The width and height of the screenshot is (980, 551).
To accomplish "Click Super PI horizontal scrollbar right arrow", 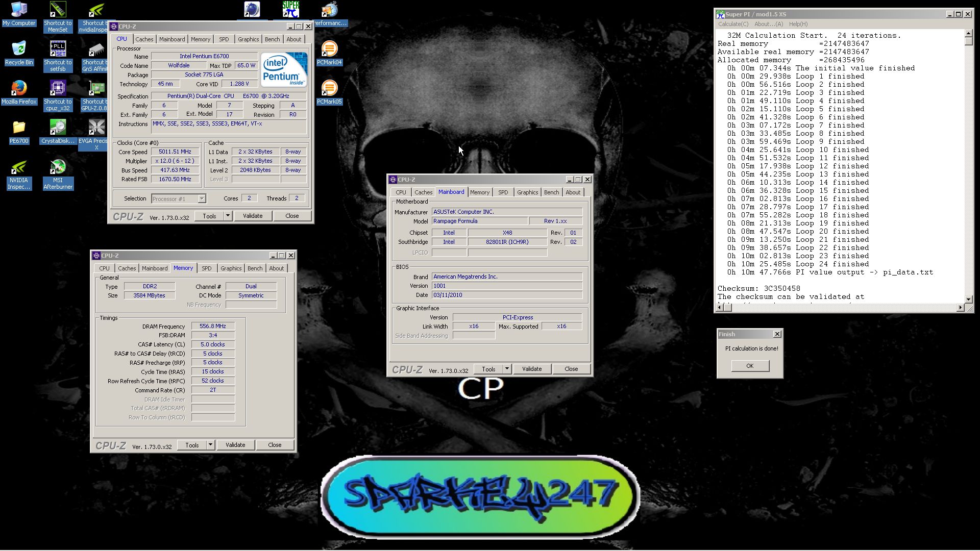I will (x=960, y=307).
